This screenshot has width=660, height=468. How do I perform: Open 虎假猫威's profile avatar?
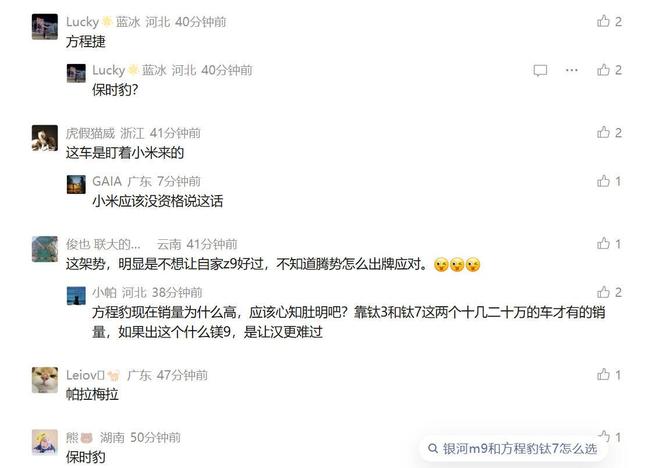(x=45, y=138)
